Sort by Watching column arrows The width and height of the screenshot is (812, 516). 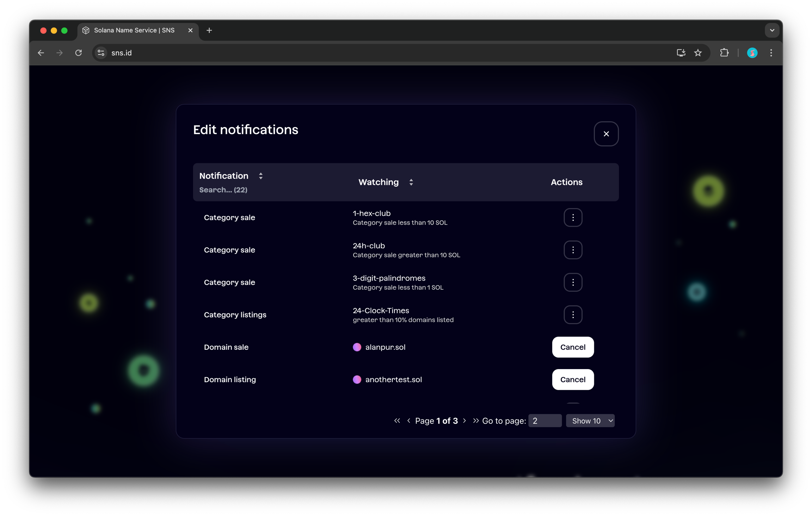(411, 182)
